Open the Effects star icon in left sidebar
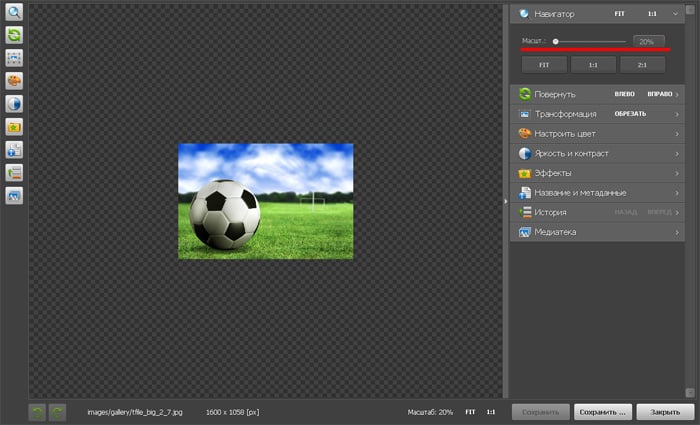 click(x=15, y=127)
